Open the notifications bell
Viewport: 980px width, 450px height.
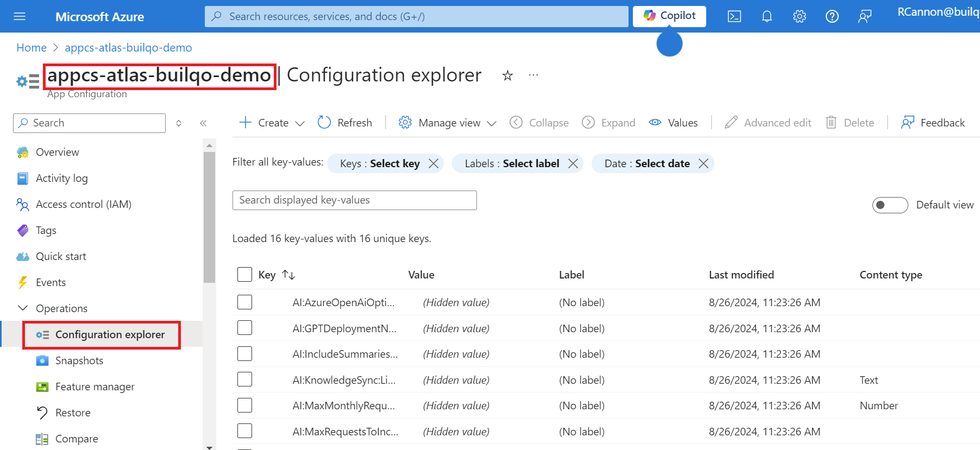(767, 16)
